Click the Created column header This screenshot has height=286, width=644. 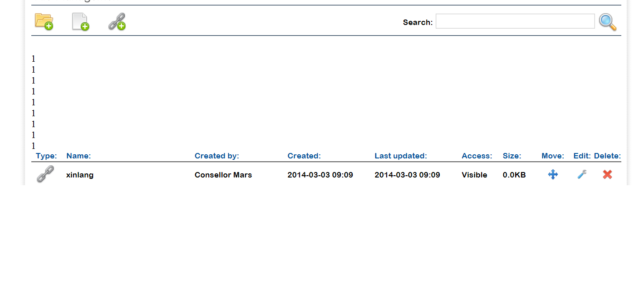coord(304,156)
